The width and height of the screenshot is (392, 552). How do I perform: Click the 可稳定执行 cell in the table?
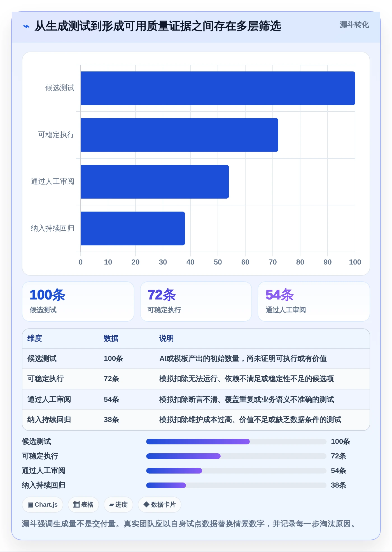[46, 379]
